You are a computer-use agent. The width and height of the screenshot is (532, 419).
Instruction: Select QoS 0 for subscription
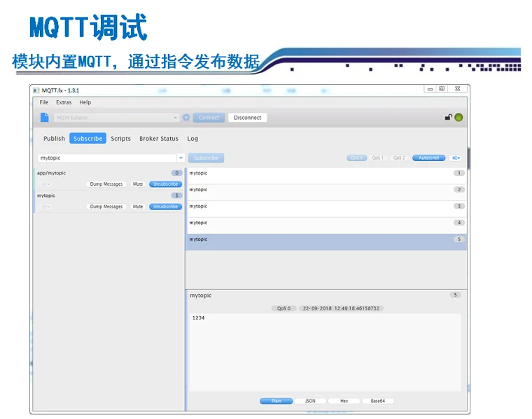point(356,158)
